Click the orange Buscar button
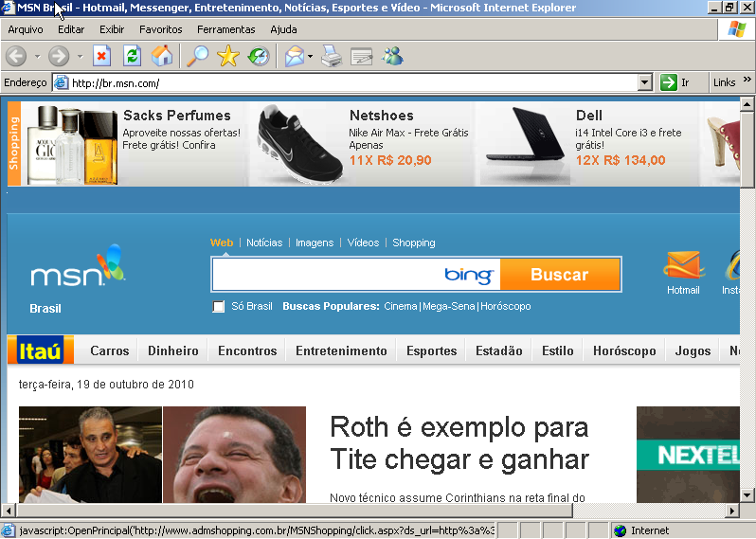The image size is (756, 539). pyautogui.click(x=560, y=275)
